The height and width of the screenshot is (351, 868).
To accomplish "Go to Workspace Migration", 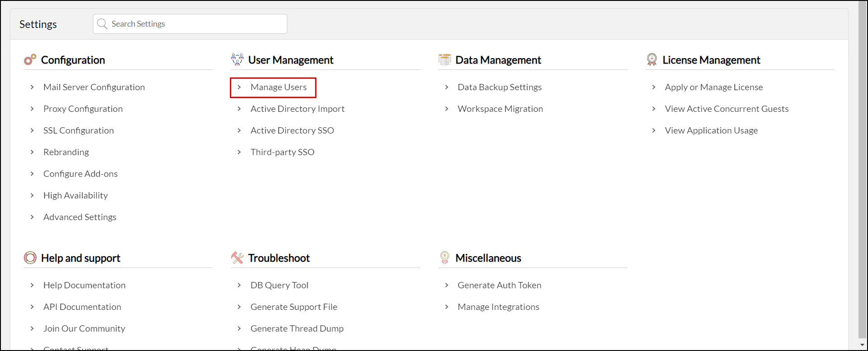I will (500, 109).
